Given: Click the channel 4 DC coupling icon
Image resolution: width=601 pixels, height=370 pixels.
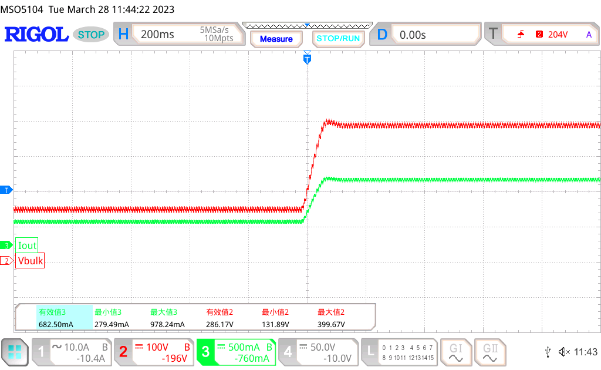Looking at the screenshot, I should [x=303, y=347].
